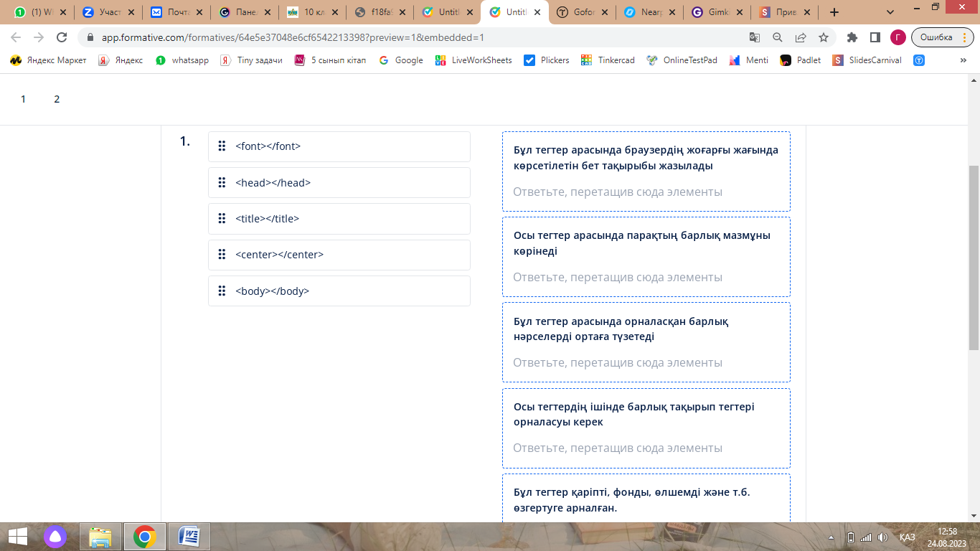
Task: Open the Яндекс Маркет bookmark
Action: pyautogui.click(x=48, y=60)
